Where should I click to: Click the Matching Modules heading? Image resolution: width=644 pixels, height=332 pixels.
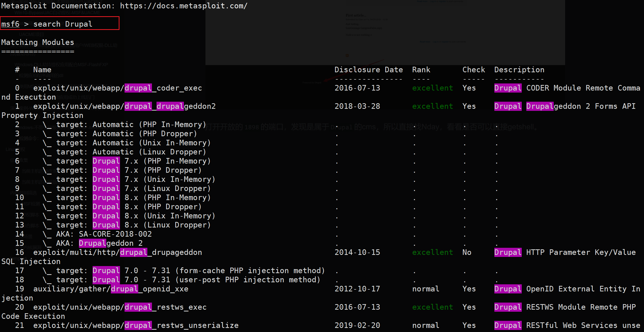pos(38,42)
